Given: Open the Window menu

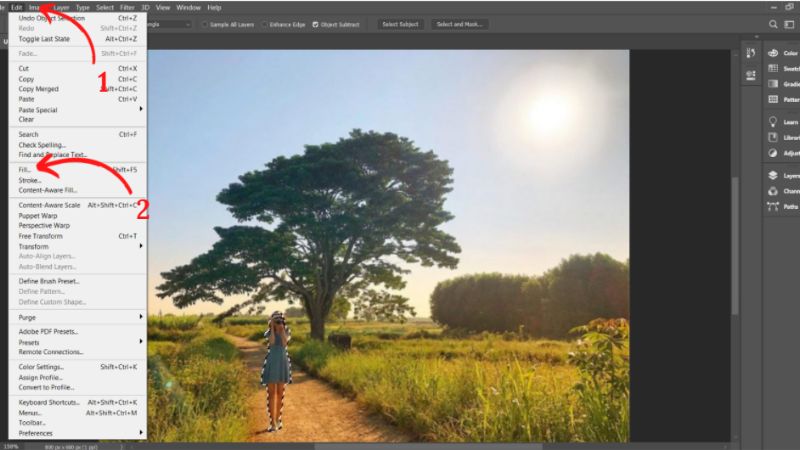Looking at the screenshot, I should click(188, 8).
